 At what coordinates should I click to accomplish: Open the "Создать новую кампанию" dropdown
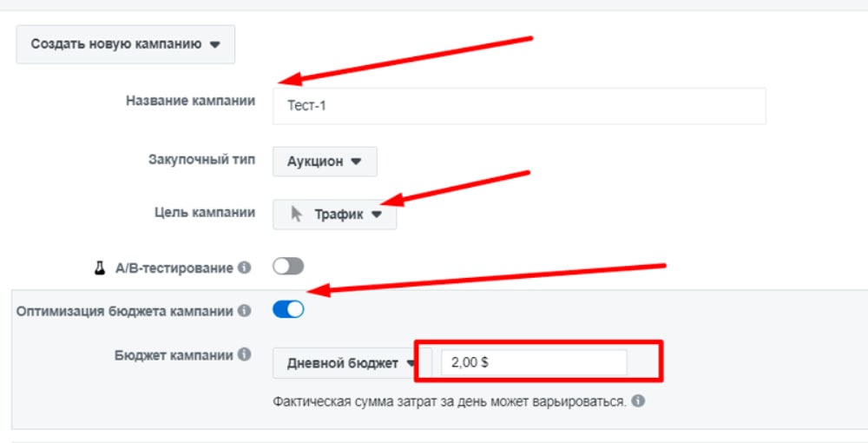click(x=126, y=43)
